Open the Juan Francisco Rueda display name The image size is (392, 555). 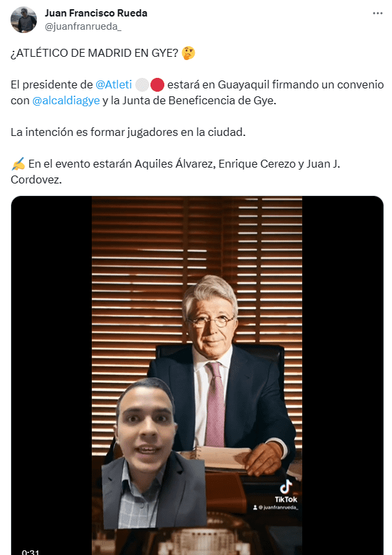pyautogui.click(x=96, y=13)
